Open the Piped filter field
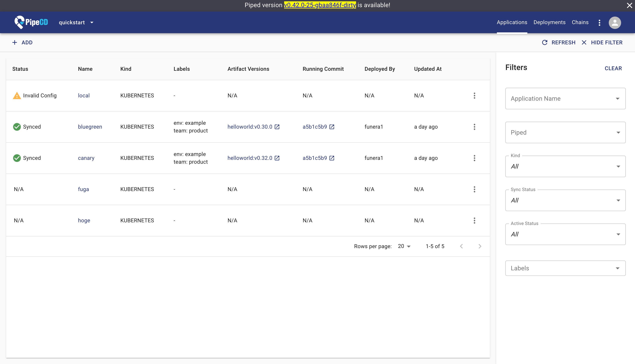 tap(565, 132)
